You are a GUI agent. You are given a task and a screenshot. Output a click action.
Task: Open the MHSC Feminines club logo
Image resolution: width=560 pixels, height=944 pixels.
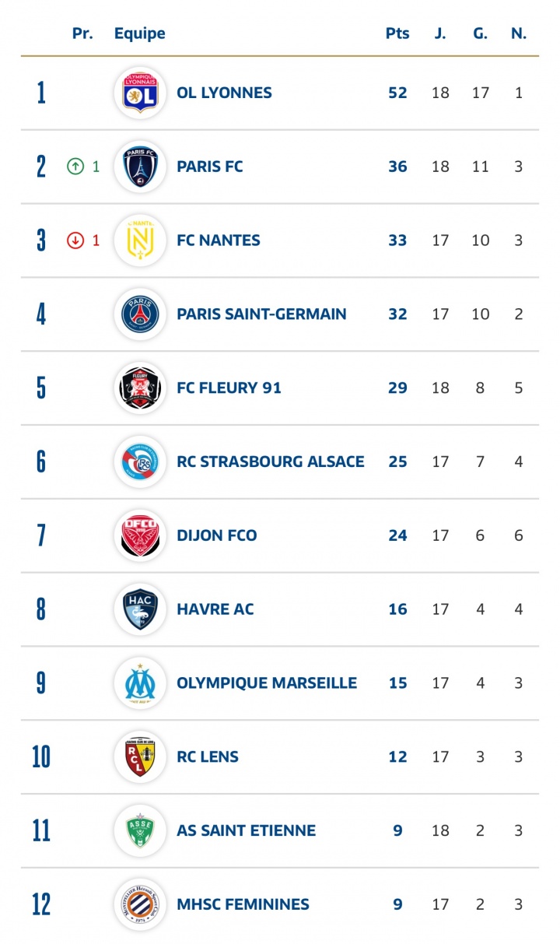(x=140, y=904)
